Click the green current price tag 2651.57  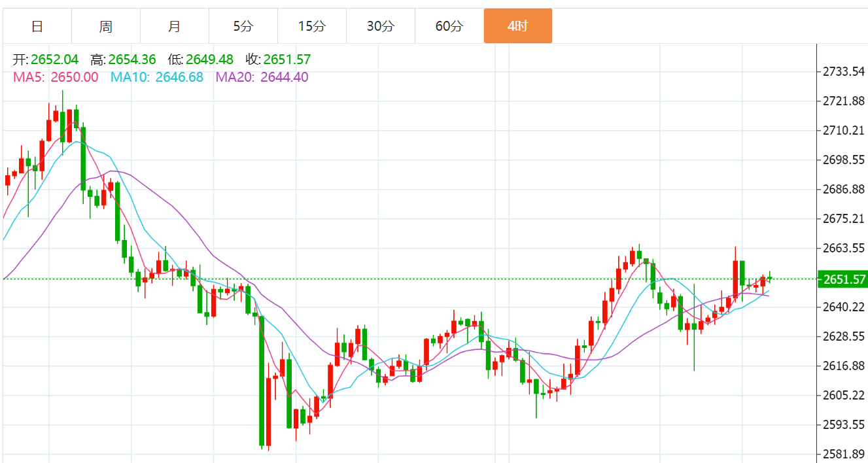[843, 279]
